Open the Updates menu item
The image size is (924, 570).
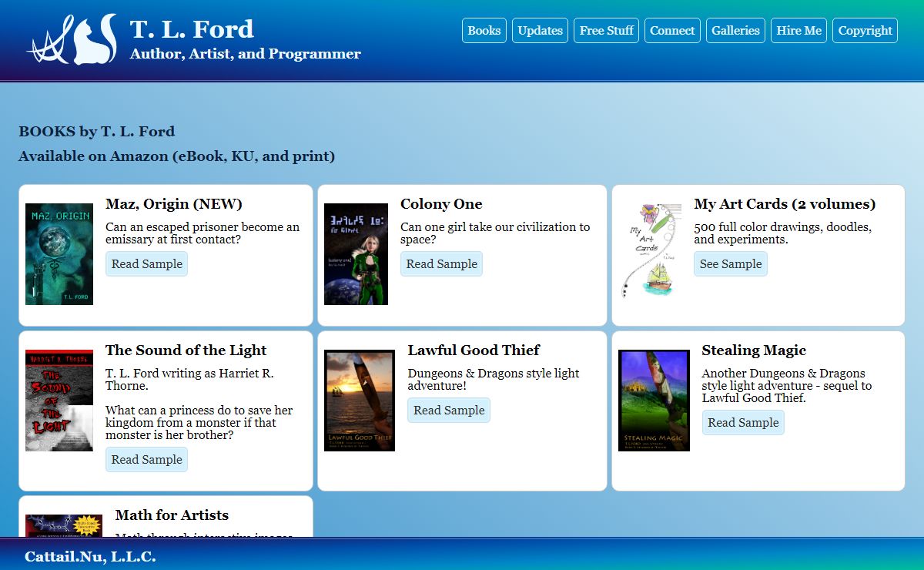540,31
